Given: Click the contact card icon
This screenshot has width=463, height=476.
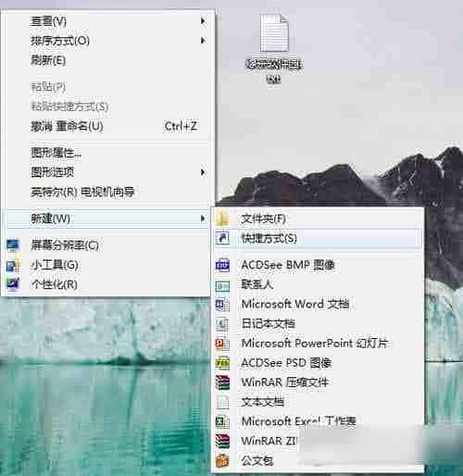Looking at the screenshot, I should tap(222, 285).
